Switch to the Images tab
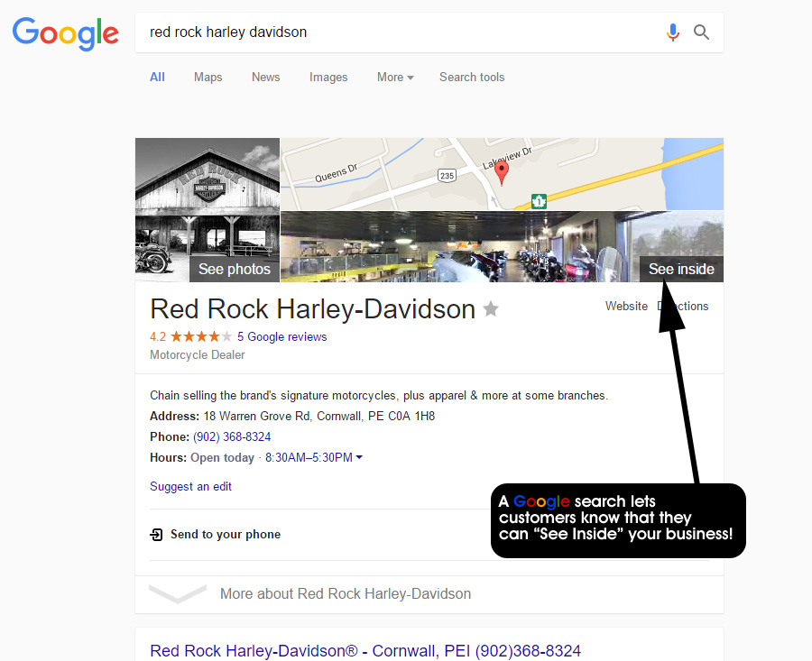Screen dimensions: 812x661 (328, 78)
